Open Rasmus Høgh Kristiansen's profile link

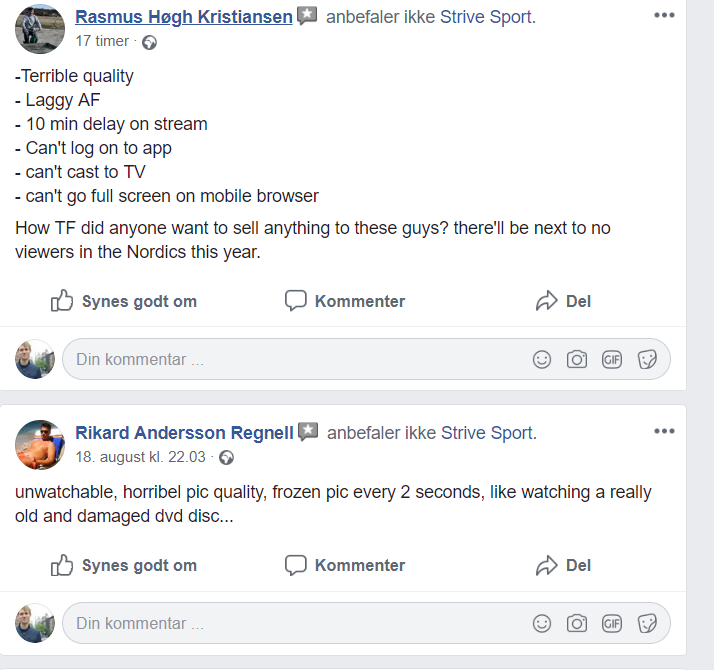[184, 17]
